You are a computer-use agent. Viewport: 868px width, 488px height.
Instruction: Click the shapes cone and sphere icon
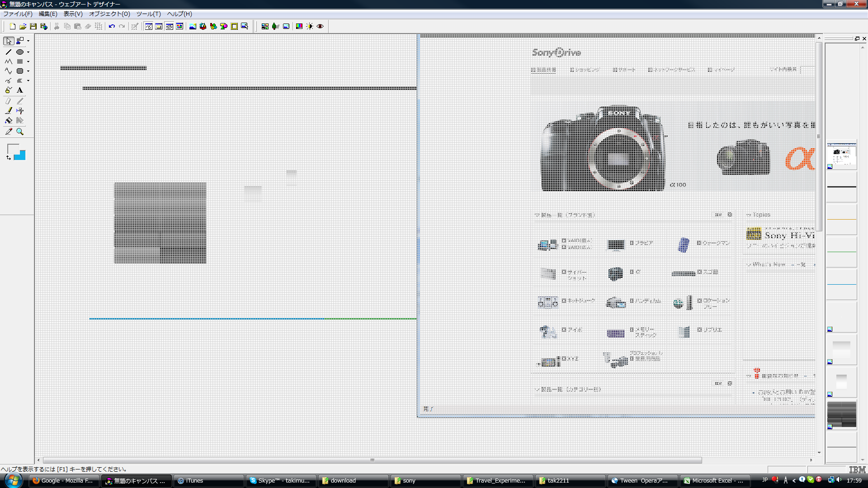click(224, 26)
